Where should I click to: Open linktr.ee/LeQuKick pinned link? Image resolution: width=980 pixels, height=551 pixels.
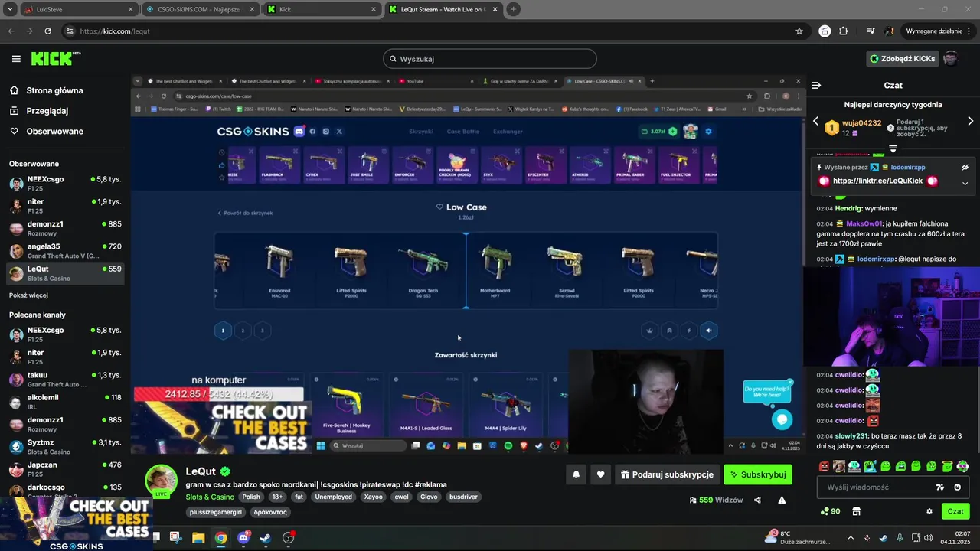click(x=877, y=181)
